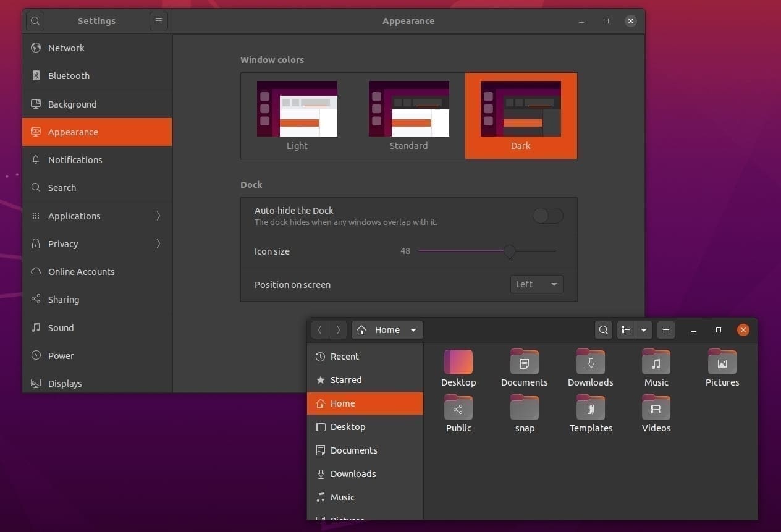Toggle Auto-hide the Dock switch
The width and height of the screenshot is (781, 532).
(547, 216)
